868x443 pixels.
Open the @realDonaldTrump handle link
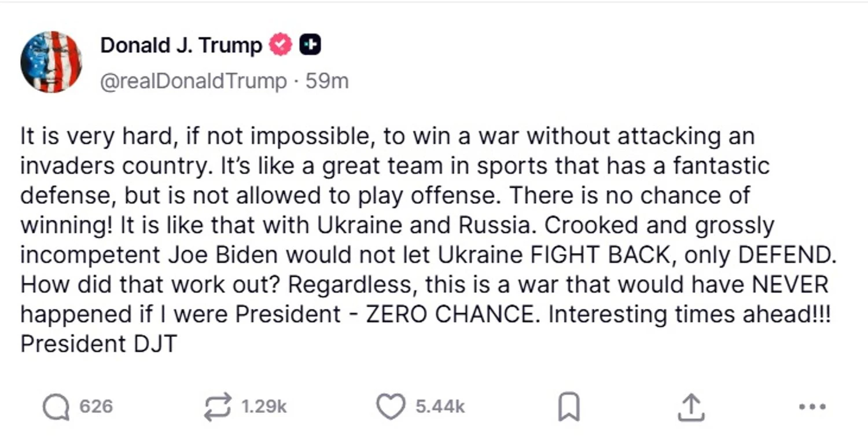pos(193,82)
